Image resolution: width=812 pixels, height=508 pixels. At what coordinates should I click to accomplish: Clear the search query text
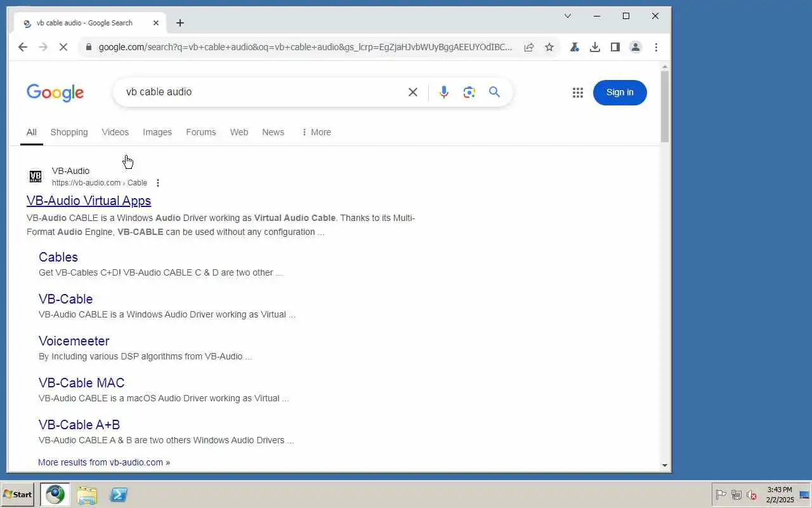click(413, 92)
